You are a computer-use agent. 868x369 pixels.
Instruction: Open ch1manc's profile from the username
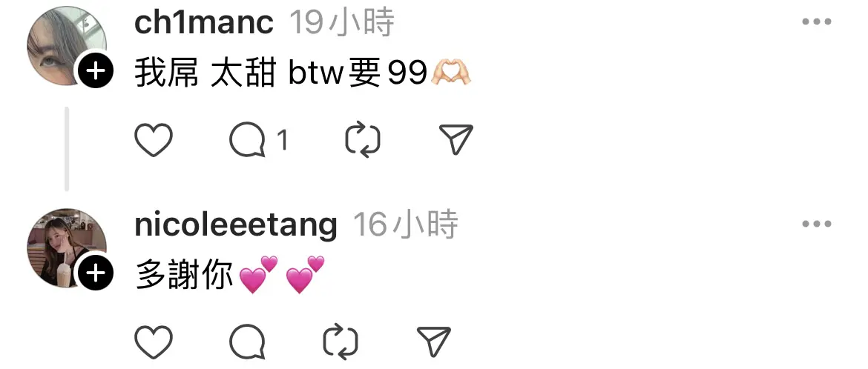click(x=204, y=23)
